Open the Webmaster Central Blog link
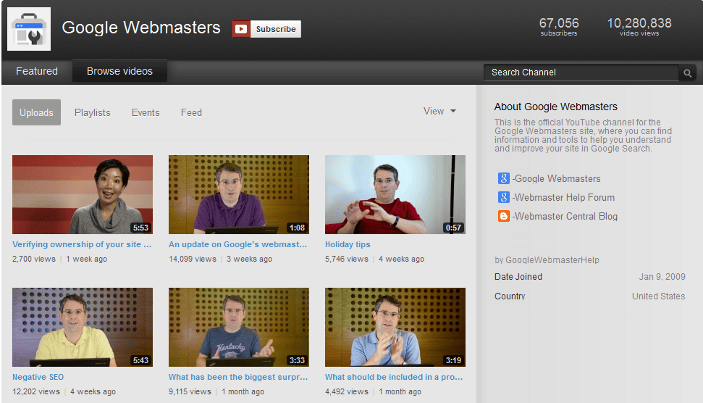Screen dimensions: 703x403 [x=565, y=216]
